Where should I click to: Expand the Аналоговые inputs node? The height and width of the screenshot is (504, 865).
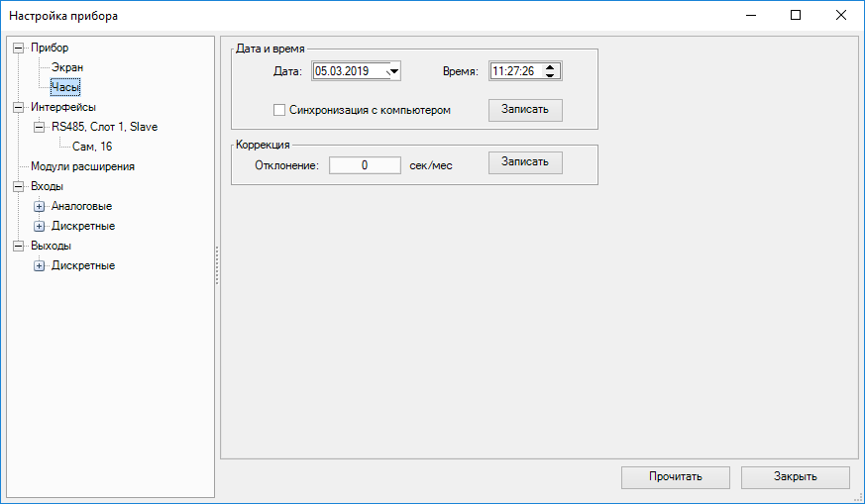(39, 206)
